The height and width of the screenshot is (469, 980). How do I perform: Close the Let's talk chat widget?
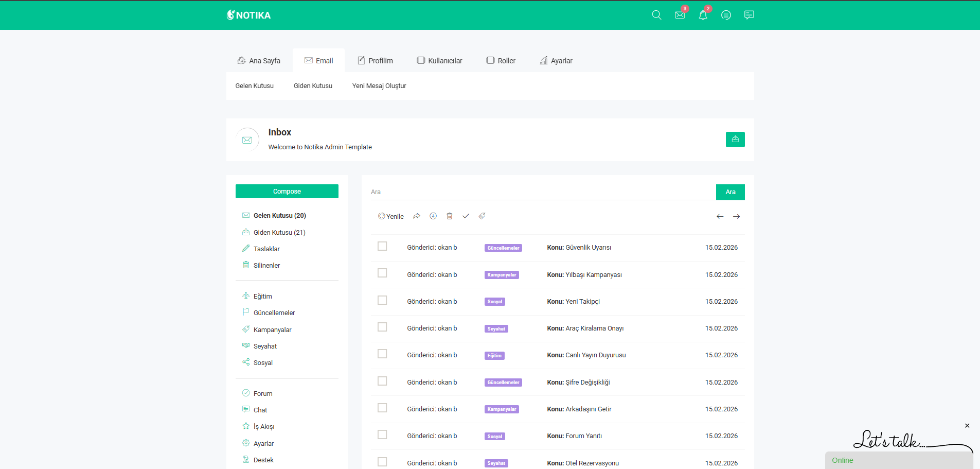coord(967,426)
